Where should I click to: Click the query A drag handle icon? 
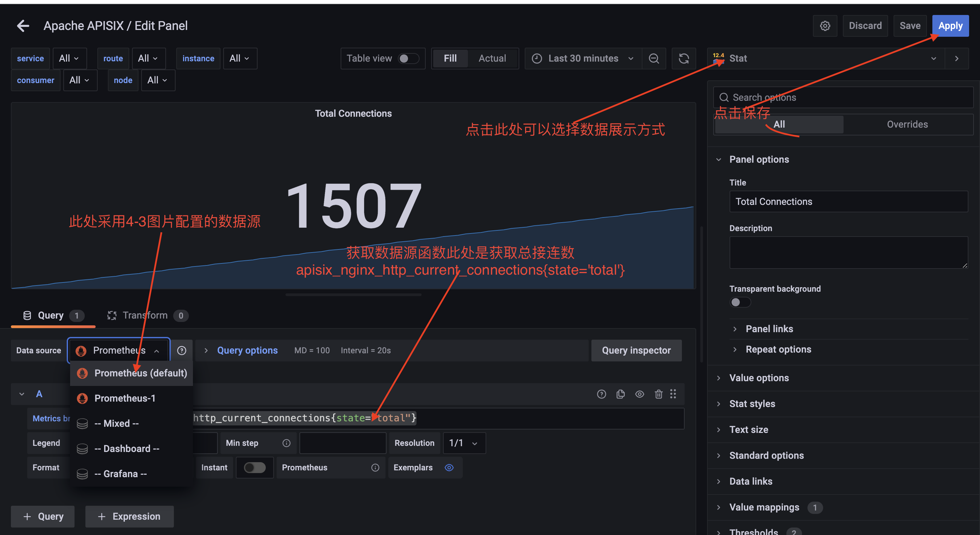click(x=673, y=394)
